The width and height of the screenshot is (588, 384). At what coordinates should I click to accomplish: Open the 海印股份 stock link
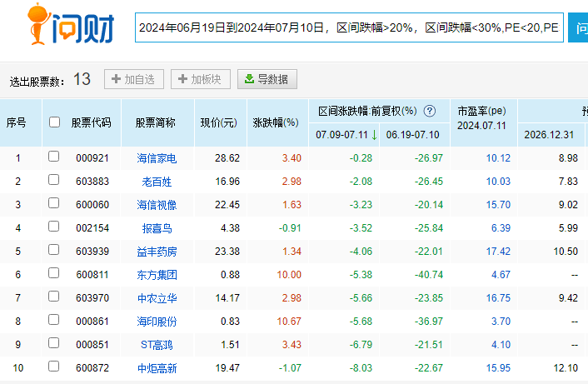point(157,322)
